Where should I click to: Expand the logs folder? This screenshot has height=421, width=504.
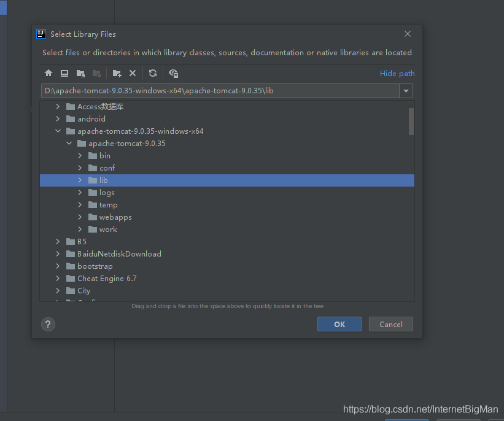(80, 192)
